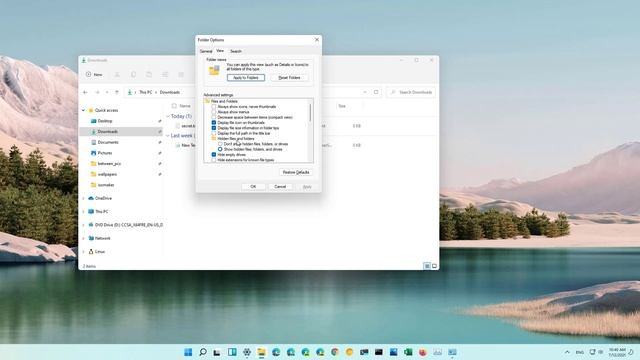Viewport: 640px width, 360px height.
Task: Click the Search Downloads field
Action: tap(411, 92)
